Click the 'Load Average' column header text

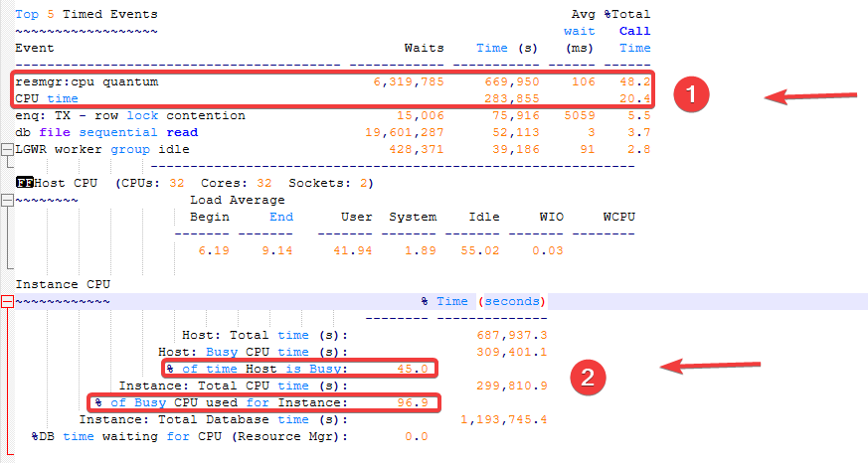tap(237, 200)
